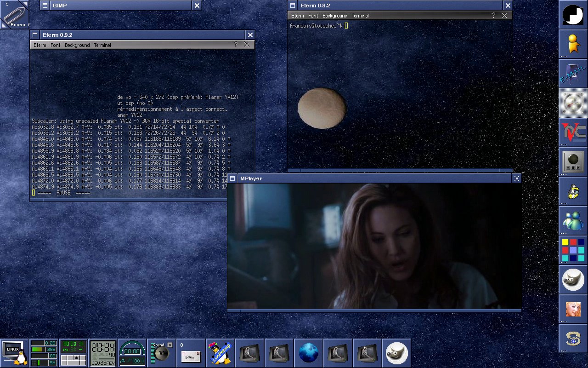Open the MSN Messenger buddies icon
This screenshot has width=588, height=368.
(573, 221)
